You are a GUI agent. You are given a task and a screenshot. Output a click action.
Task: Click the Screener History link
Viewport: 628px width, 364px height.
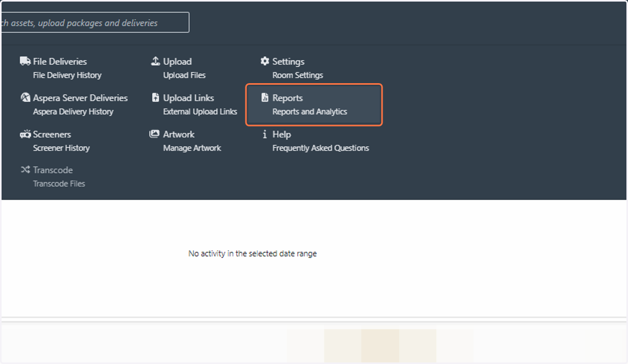[x=61, y=149]
